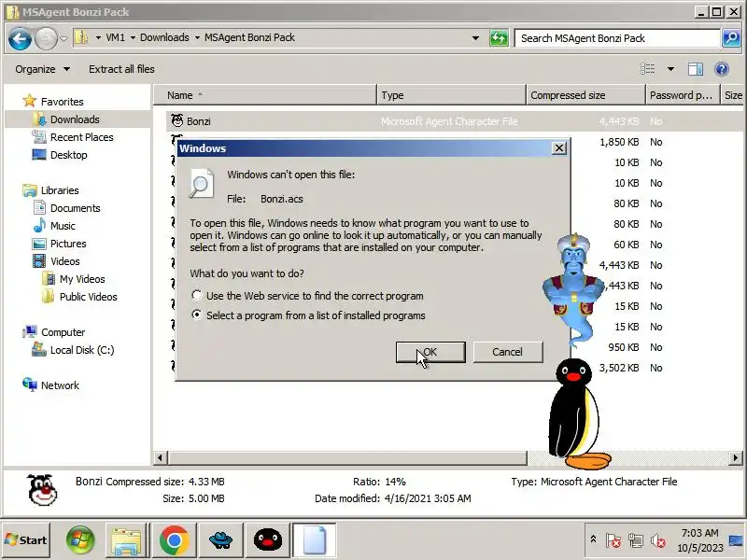
Task: Click the green Refresh button
Action: pos(499,38)
